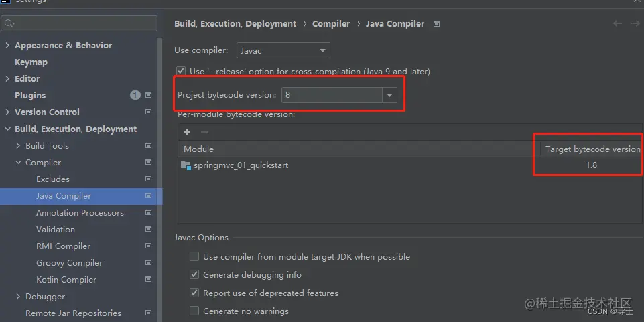Click the project icon beside Java Compiler row
This screenshot has height=322, width=644.
click(148, 195)
